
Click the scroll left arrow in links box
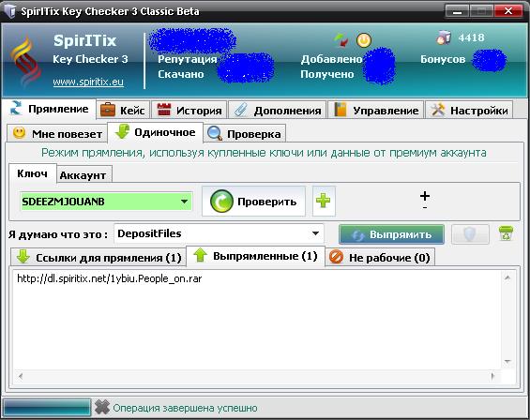coord(21,376)
